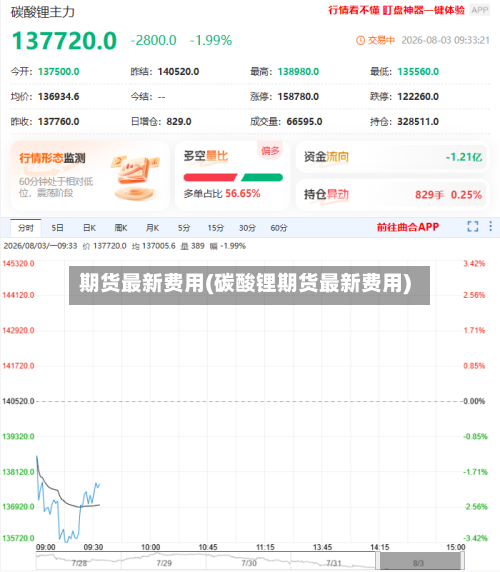Viewport: 500px width, 572px height.
Task: Open the 资金流向 card
Action: click(392, 157)
